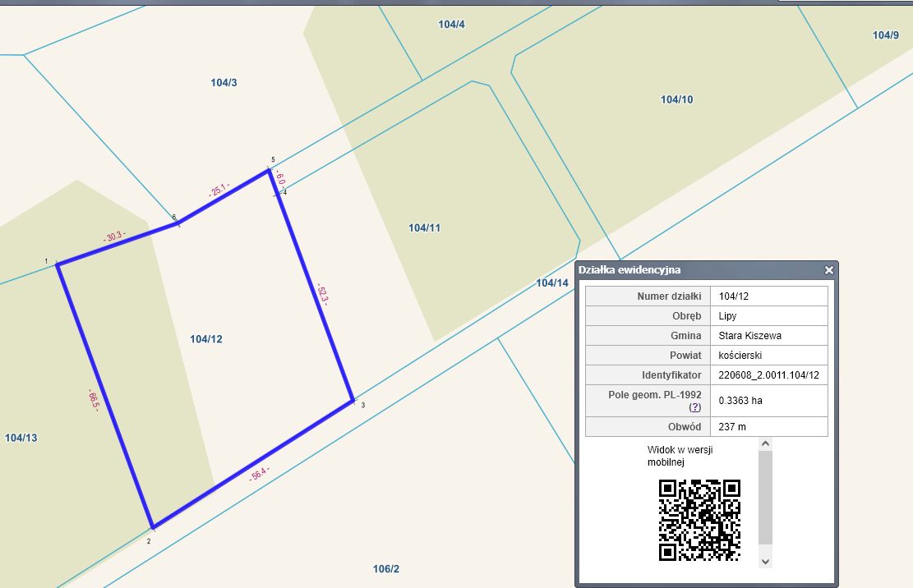Screen dimensions: 913x588
Task: Click the Obręb row label
Action: point(686,316)
